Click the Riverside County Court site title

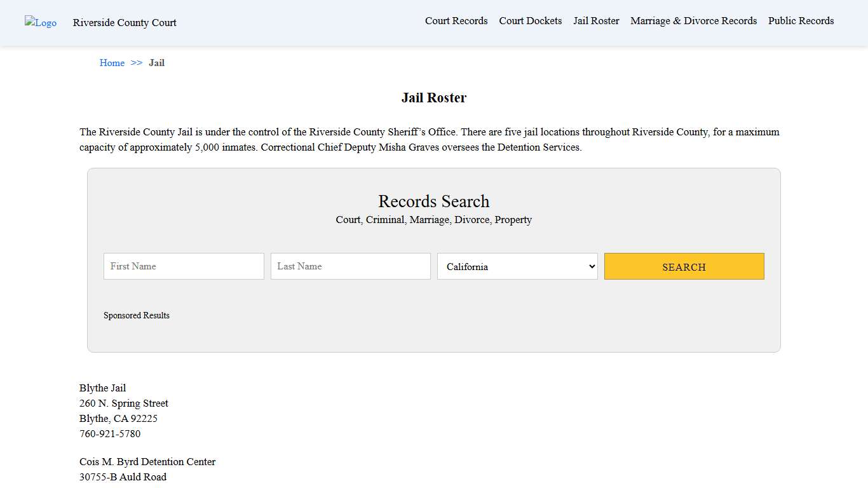pyautogui.click(x=124, y=23)
